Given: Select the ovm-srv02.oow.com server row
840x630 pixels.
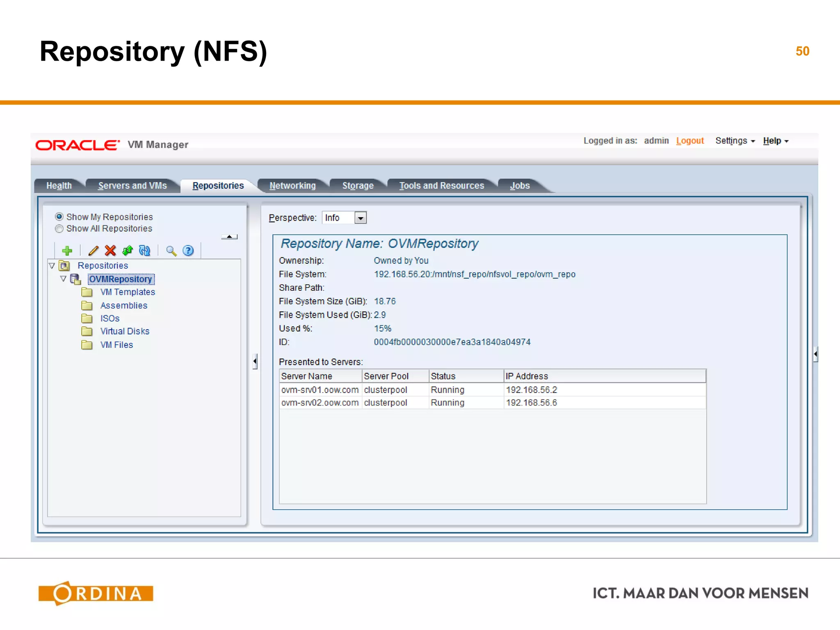Looking at the screenshot, I should click(x=493, y=403).
